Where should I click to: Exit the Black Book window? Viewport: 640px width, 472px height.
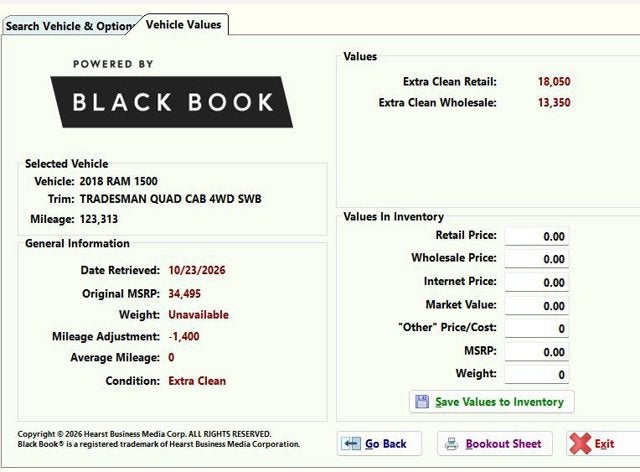603,443
